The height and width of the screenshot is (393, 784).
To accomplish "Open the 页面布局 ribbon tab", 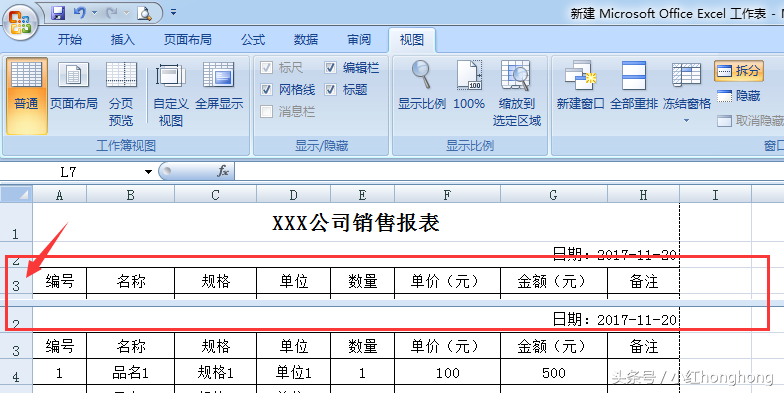I will click(x=188, y=40).
